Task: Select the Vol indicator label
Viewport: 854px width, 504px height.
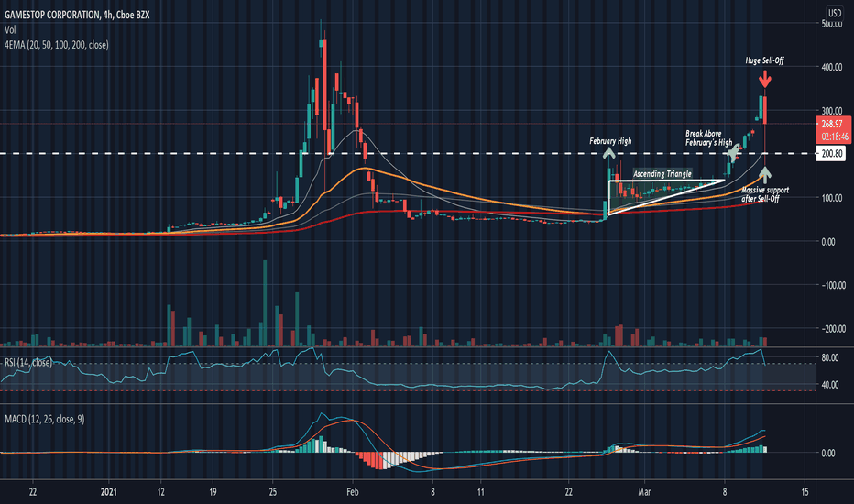Action: point(10,30)
